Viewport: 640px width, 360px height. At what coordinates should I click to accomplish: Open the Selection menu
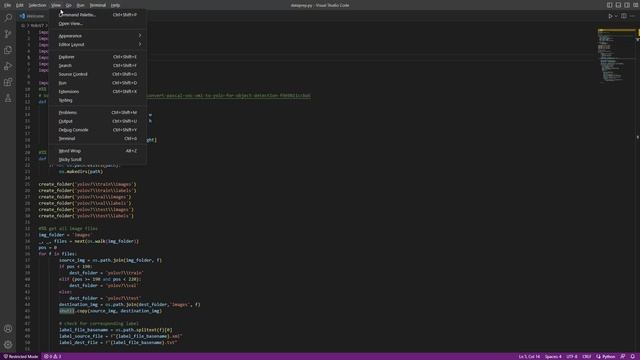37,5
